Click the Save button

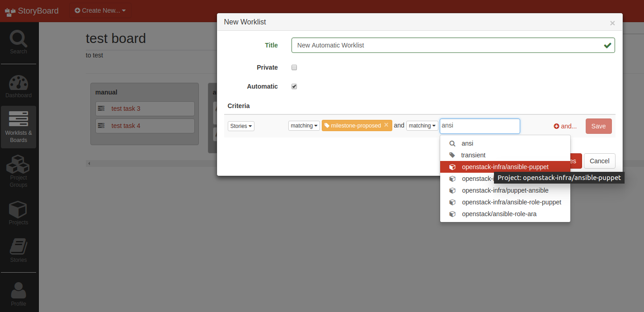pos(598,126)
